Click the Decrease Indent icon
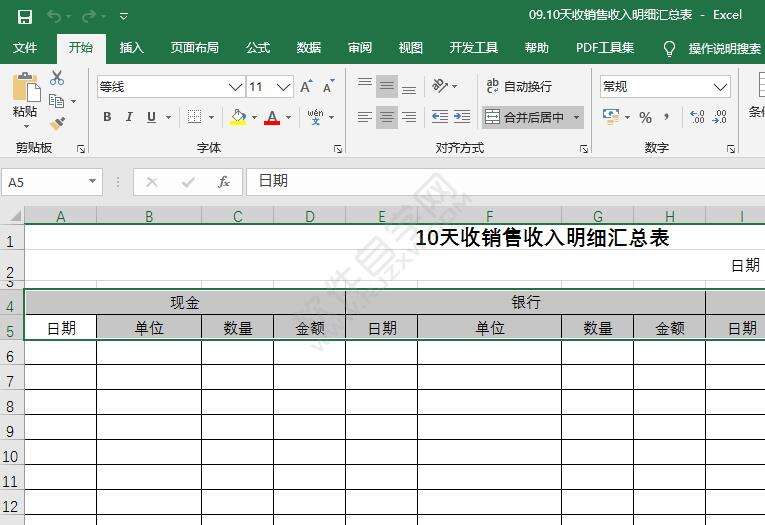Image resolution: width=765 pixels, height=525 pixels. (x=440, y=117)
